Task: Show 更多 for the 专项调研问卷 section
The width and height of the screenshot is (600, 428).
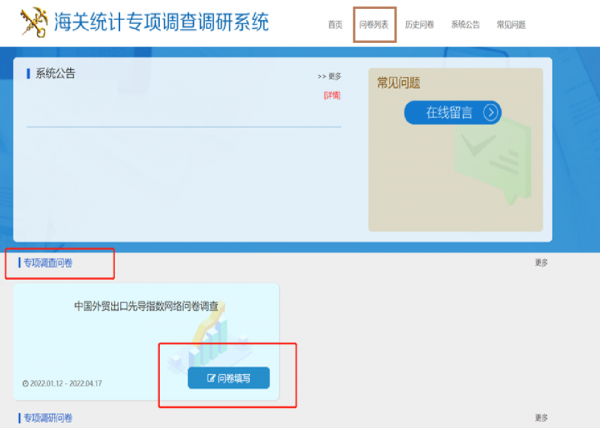Action: (x=541, y=417)
